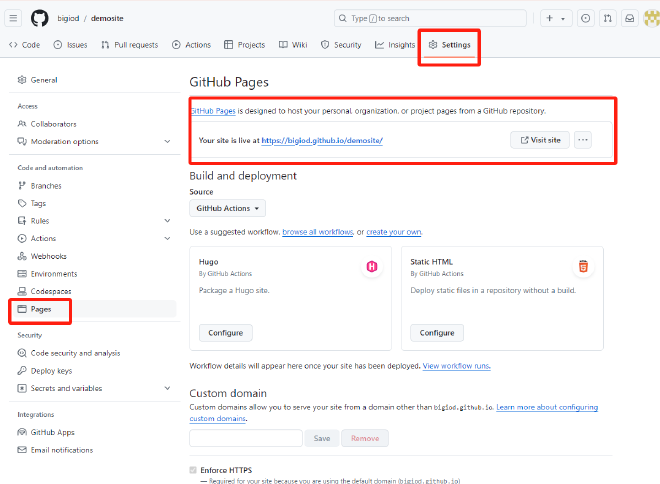The height and width of the screenshot is (484, 660).
Task: Click browse all workflows link
Action: (318, 232)
